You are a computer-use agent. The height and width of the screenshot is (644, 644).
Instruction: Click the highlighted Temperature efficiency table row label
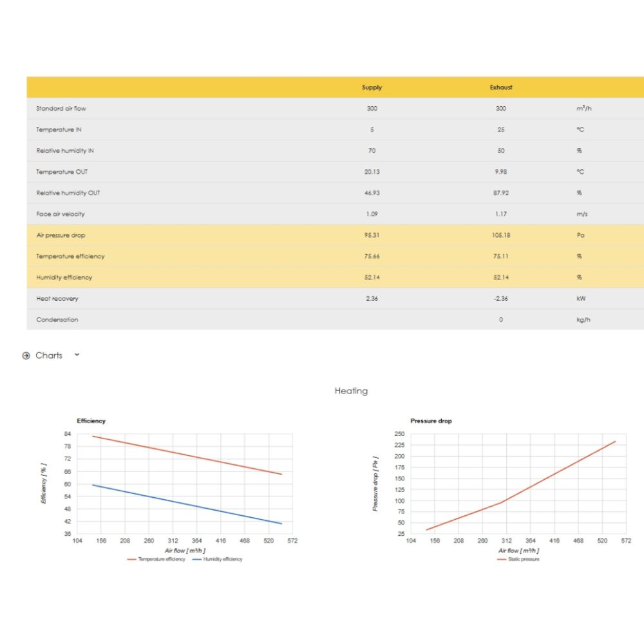(x=70, y=256)
